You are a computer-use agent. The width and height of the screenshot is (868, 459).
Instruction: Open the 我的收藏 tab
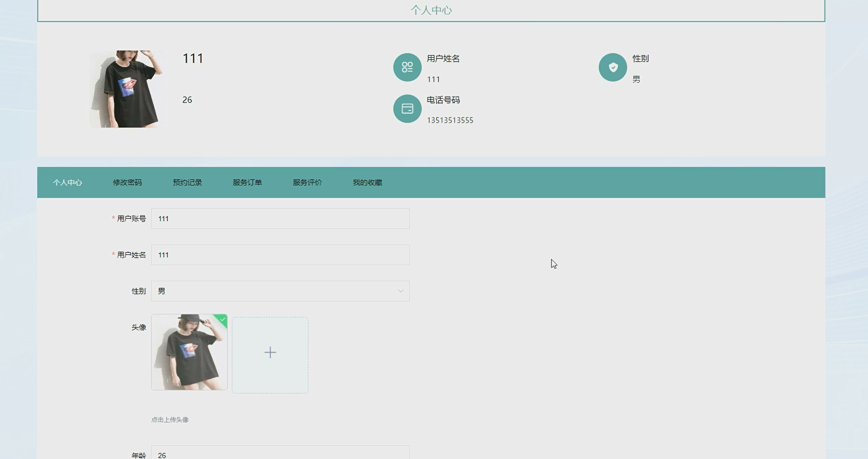367,182
